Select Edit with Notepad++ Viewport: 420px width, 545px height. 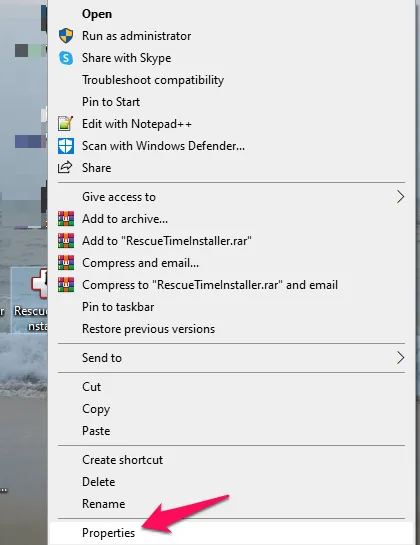[231, 124]
